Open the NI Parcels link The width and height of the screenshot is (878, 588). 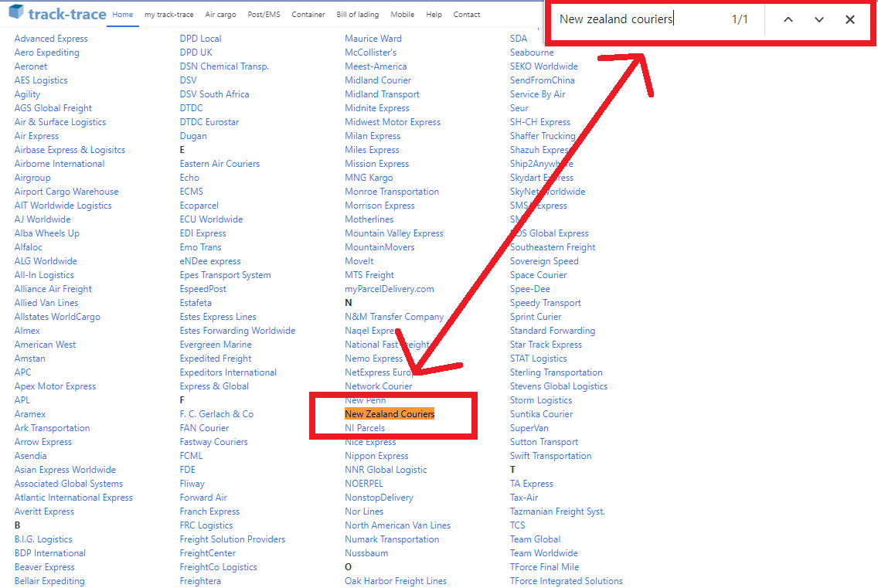365,428
